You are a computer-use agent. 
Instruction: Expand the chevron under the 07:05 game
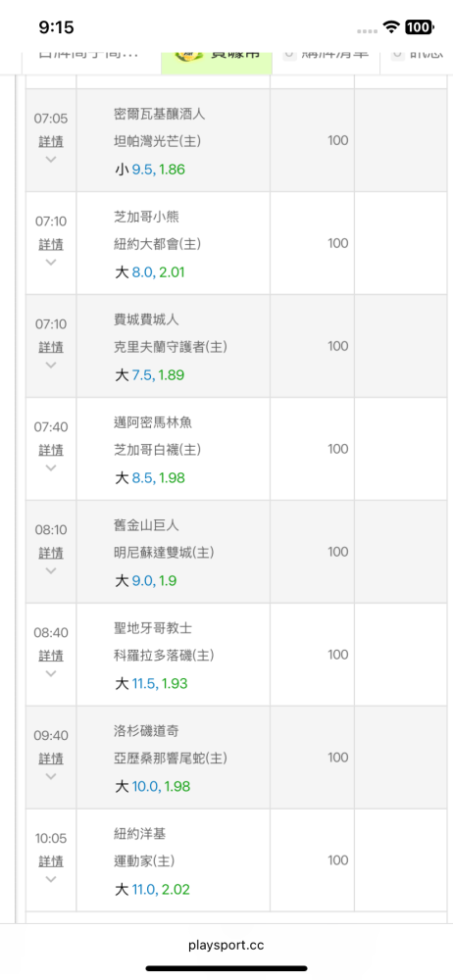[51, 160]
